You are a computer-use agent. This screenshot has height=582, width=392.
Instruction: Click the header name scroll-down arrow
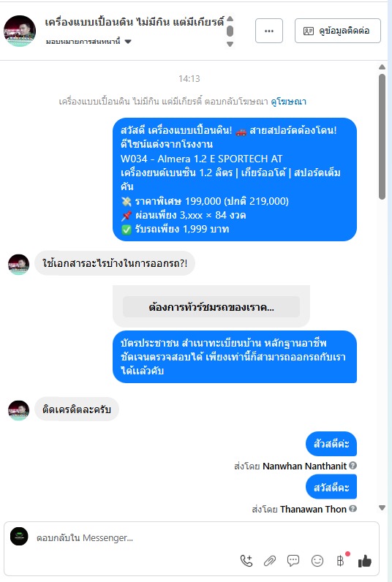230,44
